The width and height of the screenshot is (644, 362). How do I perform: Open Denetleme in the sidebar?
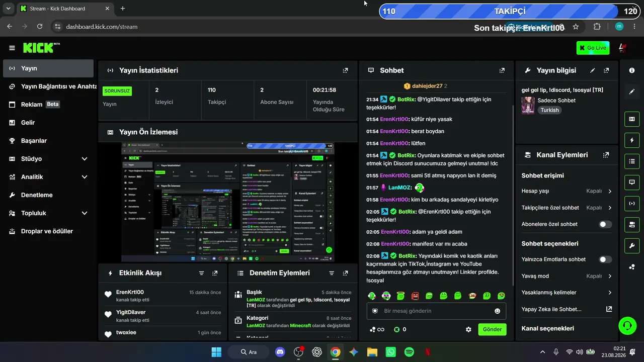(x=48, y=195)
